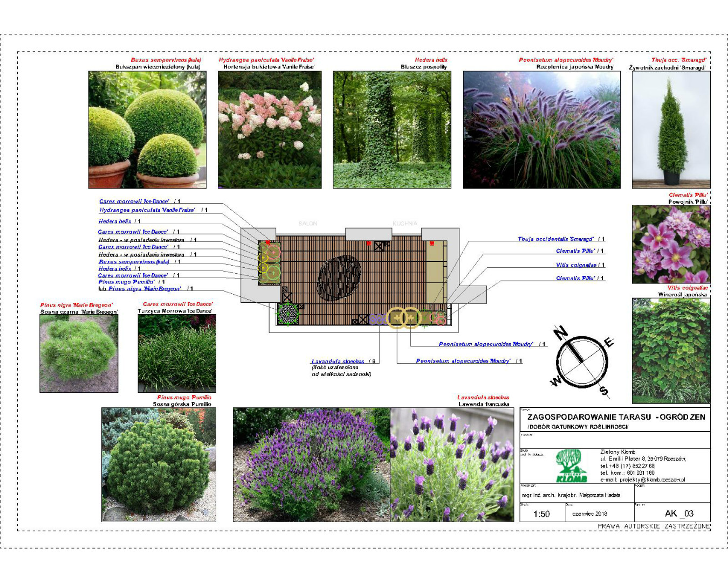Click the boxwood balls in pots photo
This screenshot has width=728, height=582.
point(147,130)
